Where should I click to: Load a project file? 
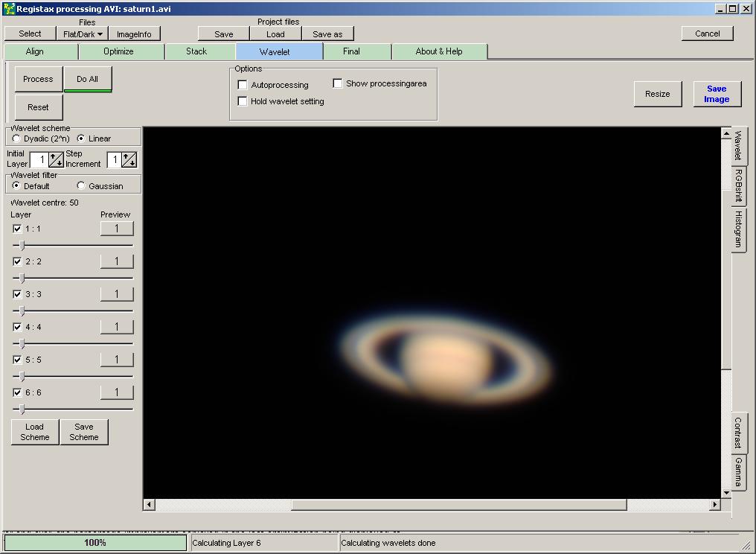pyautogui.click(x=275, y=34)
